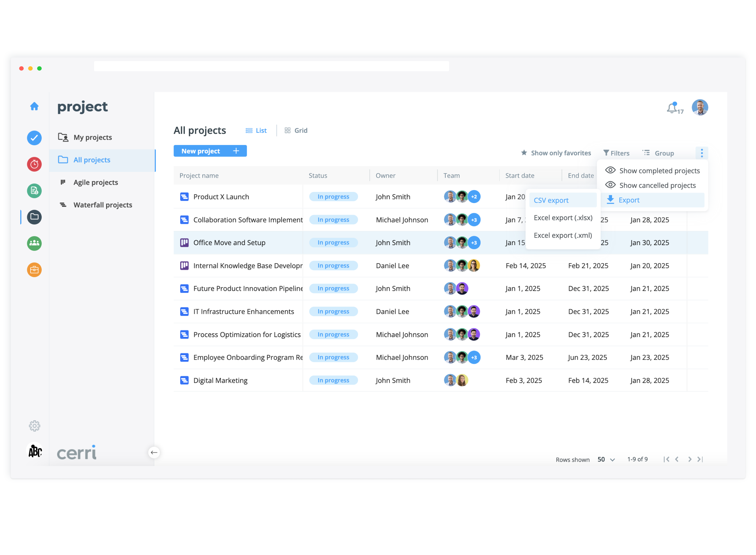Screen dimensions: 756x555
Task: Click the New project button
Action: click(210, 151)
